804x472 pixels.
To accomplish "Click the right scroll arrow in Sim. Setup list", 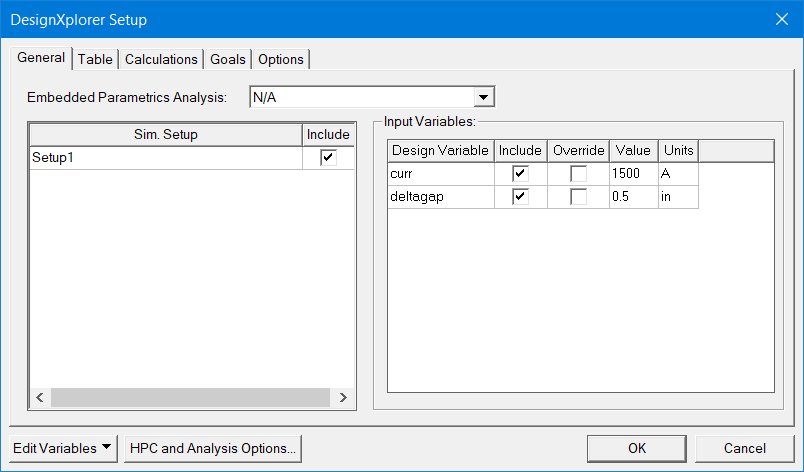I will click(x=343, y=397).
